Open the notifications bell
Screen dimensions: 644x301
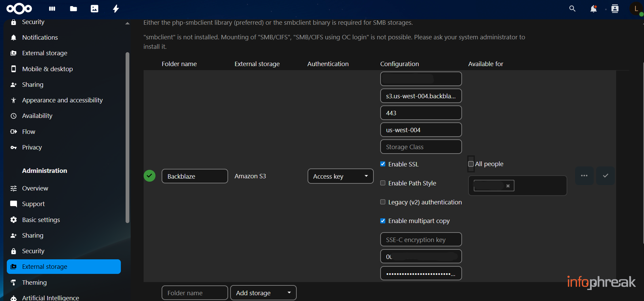click(x=593, y=9)
